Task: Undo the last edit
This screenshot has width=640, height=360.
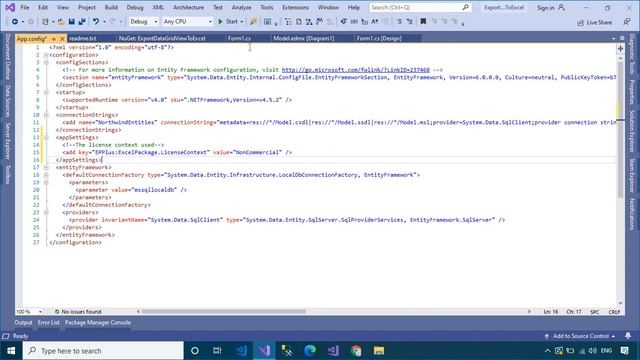Action: [96, 22]
